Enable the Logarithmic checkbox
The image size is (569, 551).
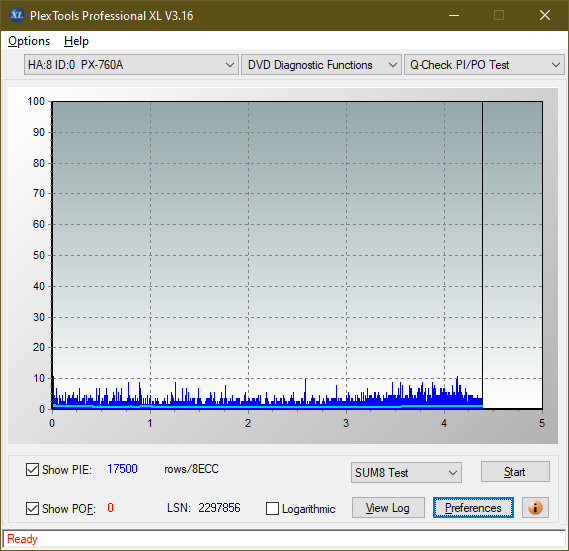273,508
